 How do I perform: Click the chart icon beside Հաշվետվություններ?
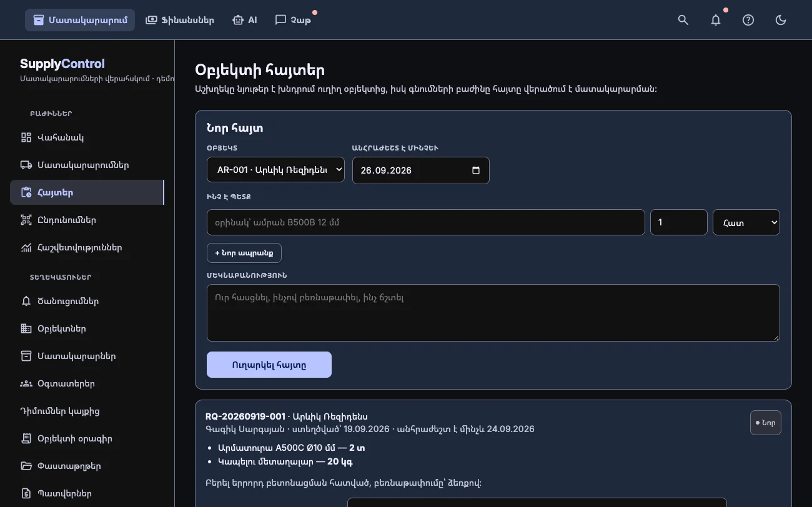pyautogui.click(x=26, y=247)
